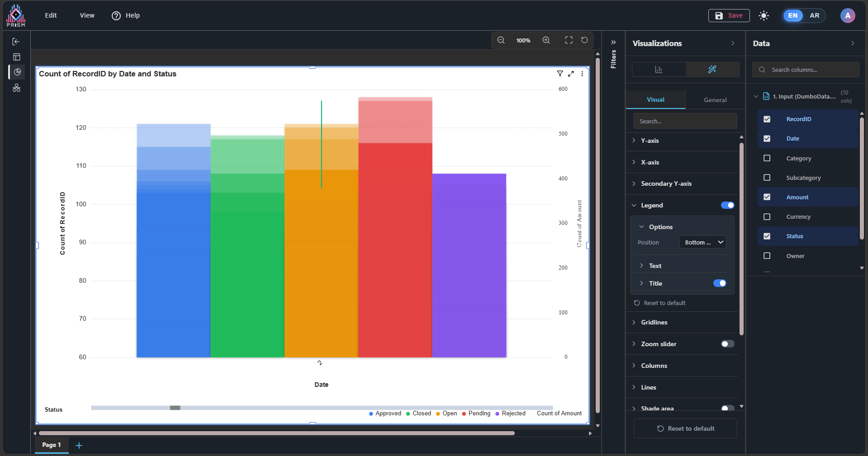
Task: Expand chart to full view icon
Action: pyautogui.click(x=571, y=74)
